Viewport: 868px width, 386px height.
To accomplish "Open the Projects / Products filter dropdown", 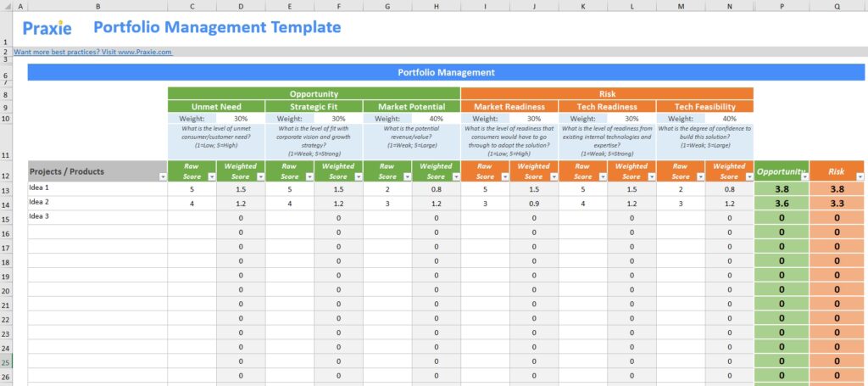I will pyautogui.click(x=162, y=176).
